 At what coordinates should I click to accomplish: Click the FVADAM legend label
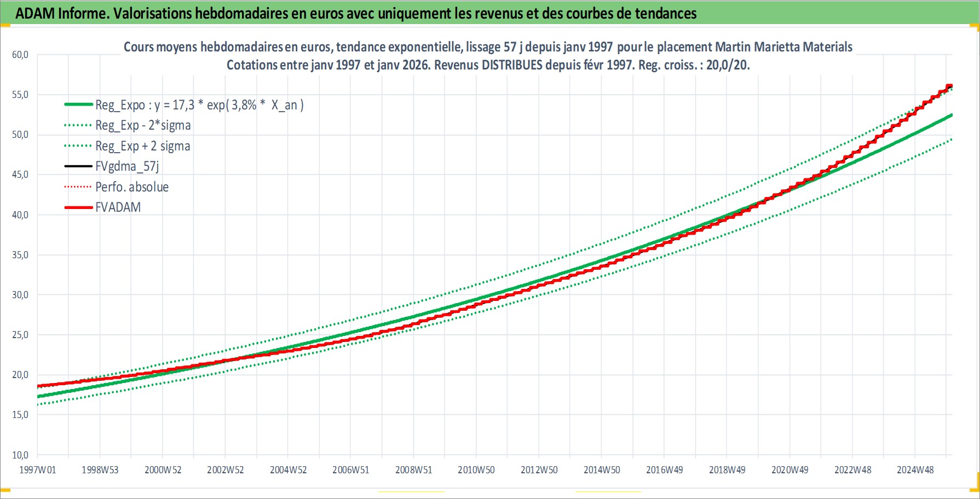[118, 207]
